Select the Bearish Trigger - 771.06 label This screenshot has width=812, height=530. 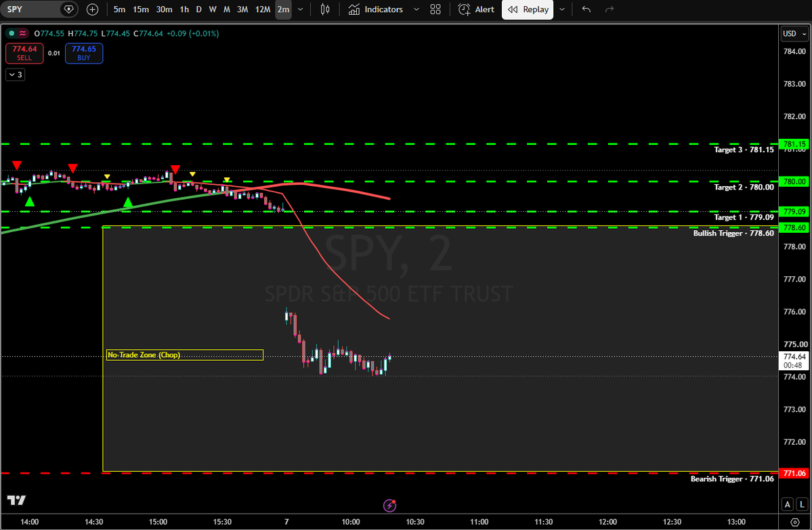(731, 479)
